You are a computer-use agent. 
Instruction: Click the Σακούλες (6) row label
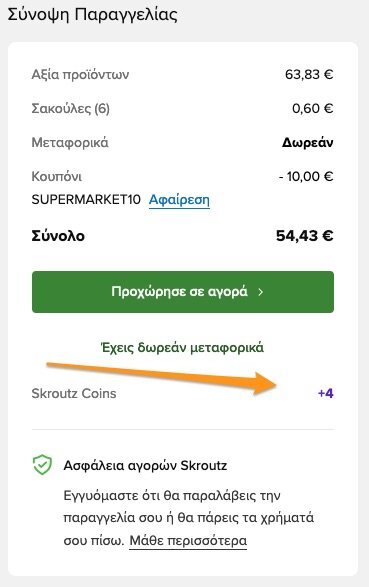pyautogui.click(x=71, y=109)
